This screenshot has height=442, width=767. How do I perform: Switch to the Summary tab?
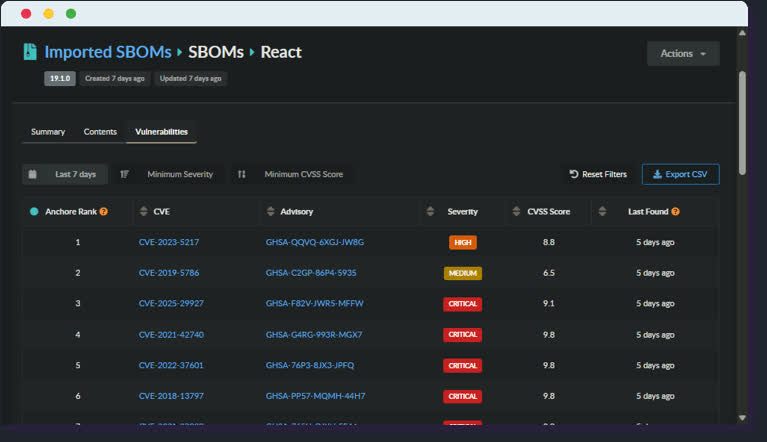(x=48, y=132)
